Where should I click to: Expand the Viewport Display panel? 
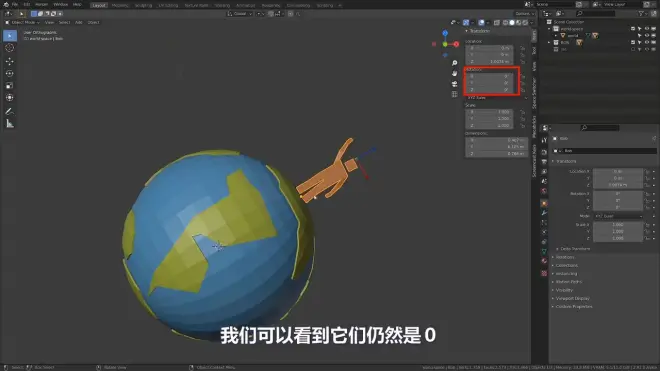572,298
